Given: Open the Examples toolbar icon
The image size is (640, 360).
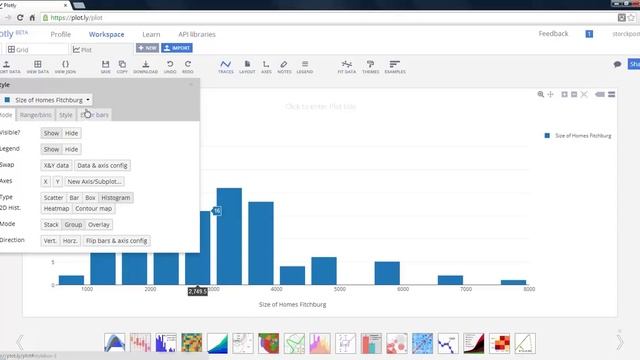Looking at the screenshot, I should coord(395,67).
